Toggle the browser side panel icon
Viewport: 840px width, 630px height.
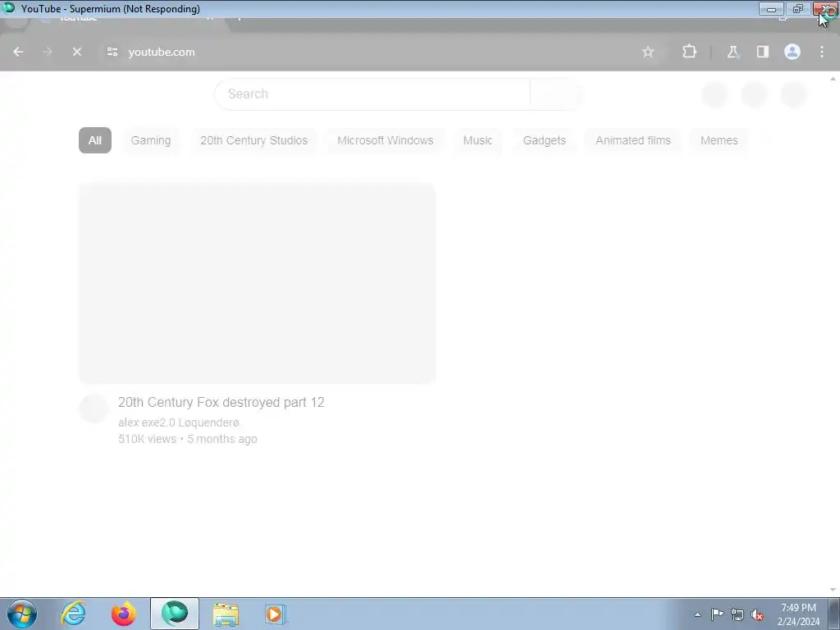(x=762, y=52)
